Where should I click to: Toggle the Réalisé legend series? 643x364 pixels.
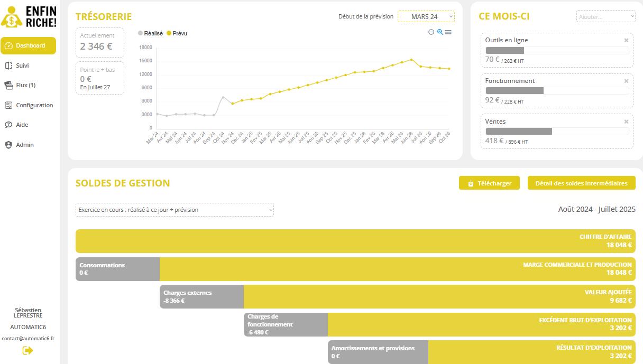[x=150, y=33]
